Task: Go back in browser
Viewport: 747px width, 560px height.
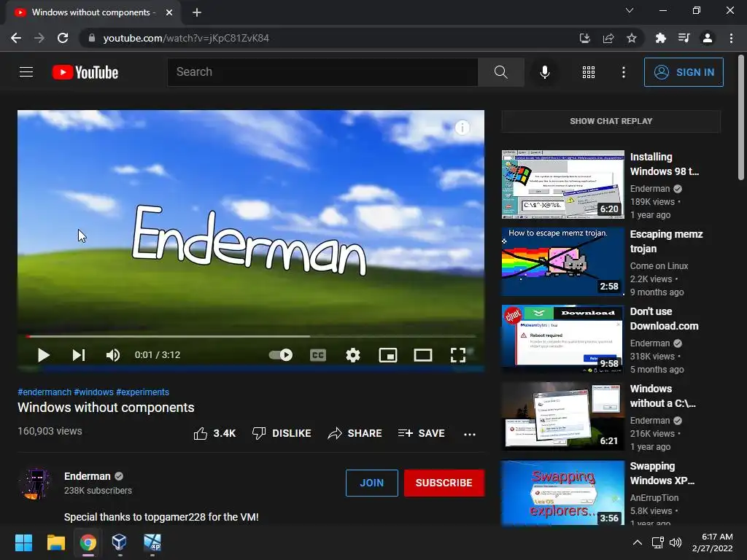Action: pyautogui.click(x=16, y=38)
